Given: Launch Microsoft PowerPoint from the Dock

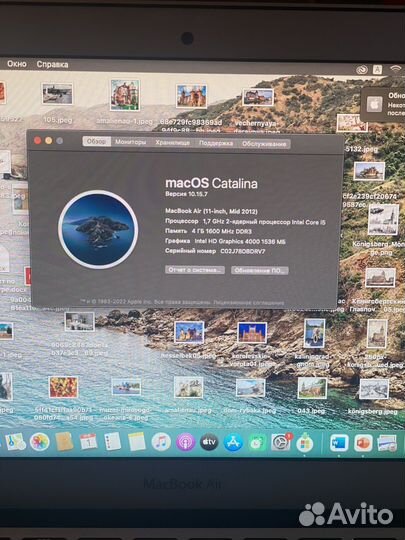Looking at the screenshot, I should (363, 443).
